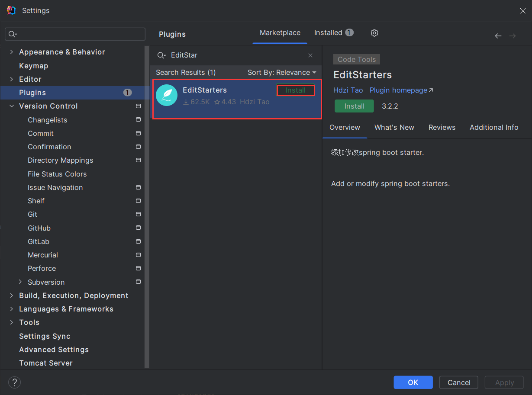
Task: Expand Languages & Frameworks section
Action: [x=11, y=309]
